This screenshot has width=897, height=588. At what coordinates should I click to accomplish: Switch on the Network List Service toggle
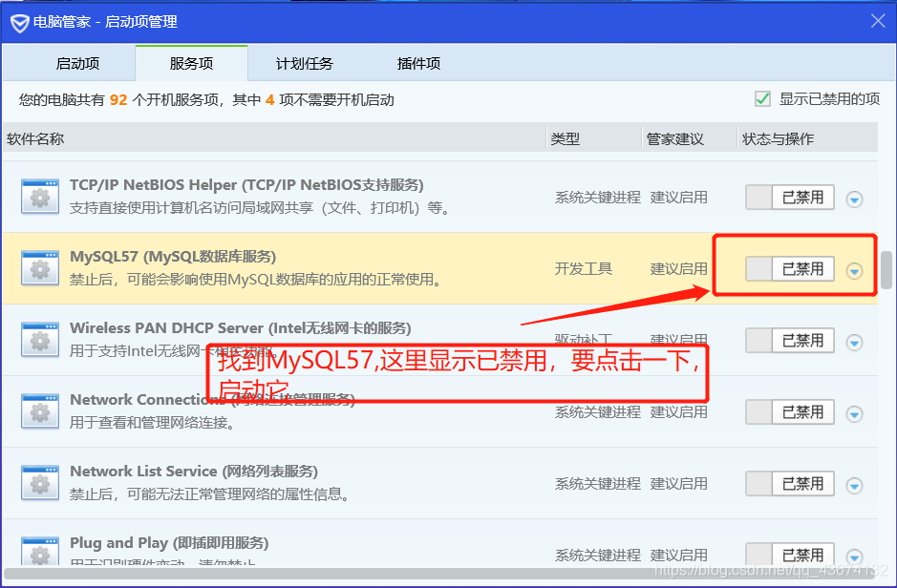pos(789,483)
